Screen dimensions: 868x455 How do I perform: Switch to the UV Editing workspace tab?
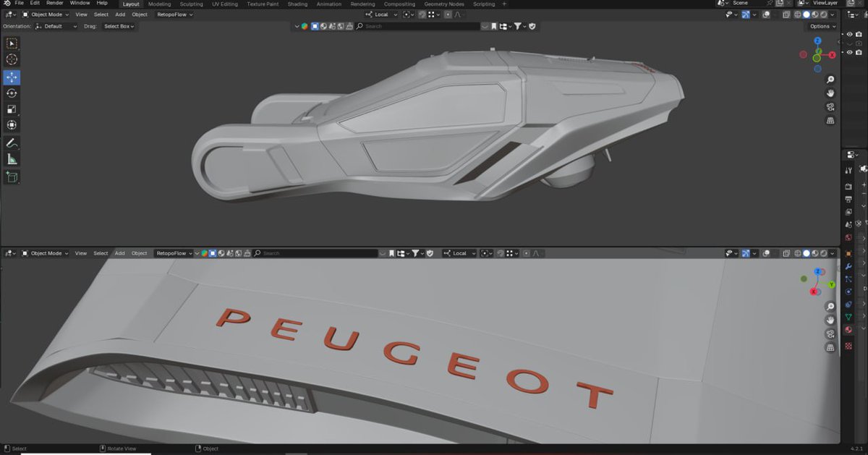tap(225, 4)
